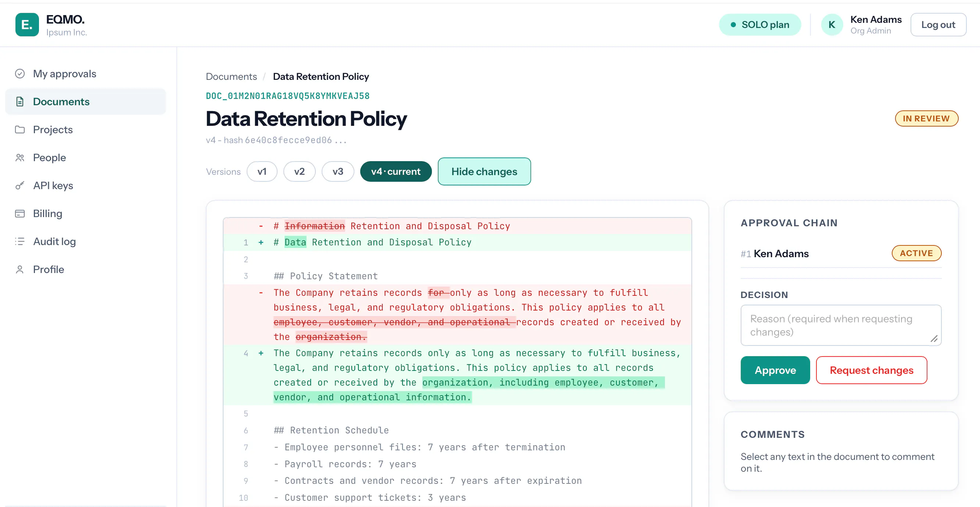Click the 'Select any text' comments hint

click(x=837, y=462)
